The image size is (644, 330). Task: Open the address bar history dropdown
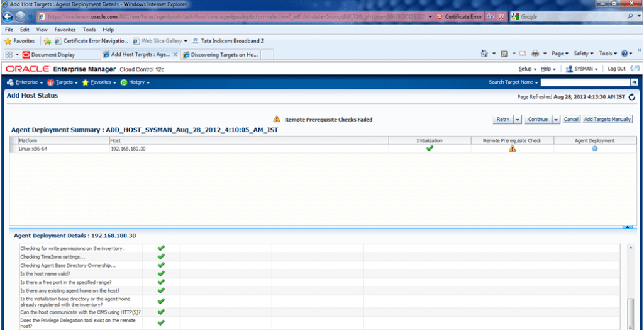click(x=430, y=17)
